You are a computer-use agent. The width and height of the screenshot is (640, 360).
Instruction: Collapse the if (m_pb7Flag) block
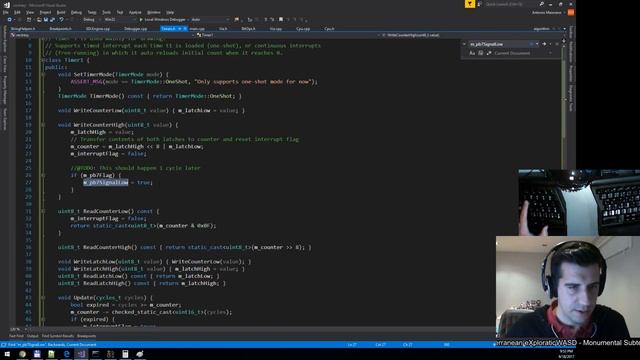point(42,175)
